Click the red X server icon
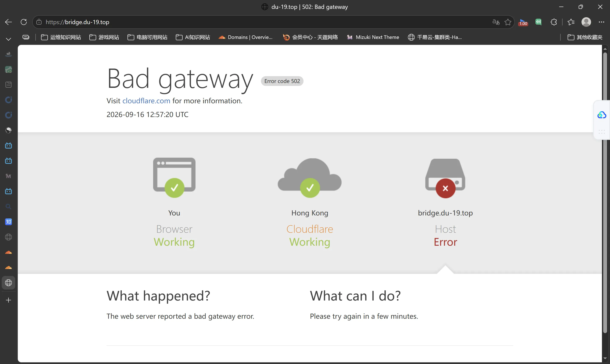The width and height of the screenshot is (610, 364). (445, 178)
